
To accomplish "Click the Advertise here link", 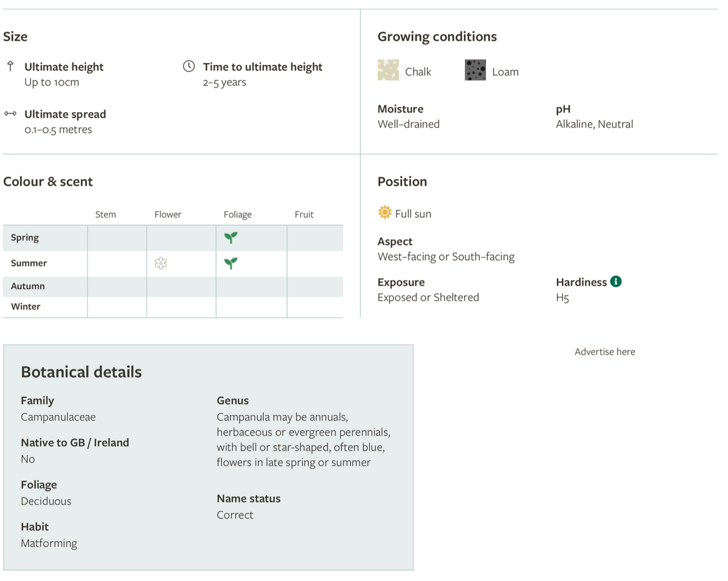I will point(605,352).
